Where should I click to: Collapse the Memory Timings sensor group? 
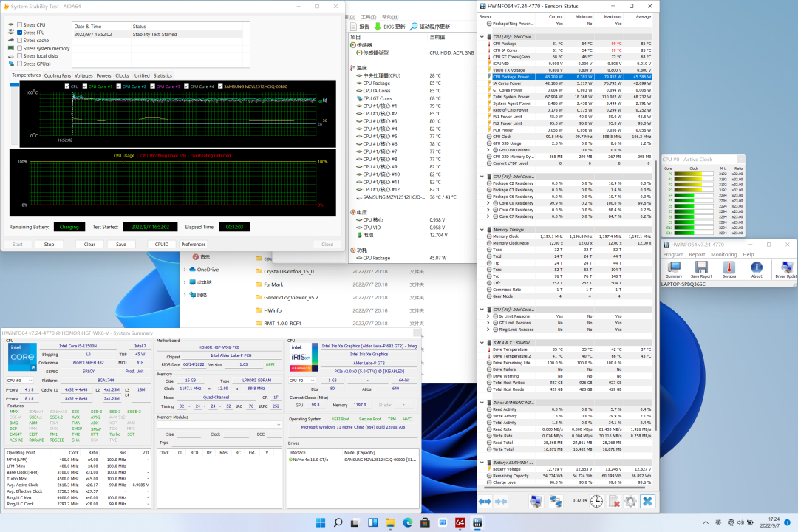click(x=482, y=229)
